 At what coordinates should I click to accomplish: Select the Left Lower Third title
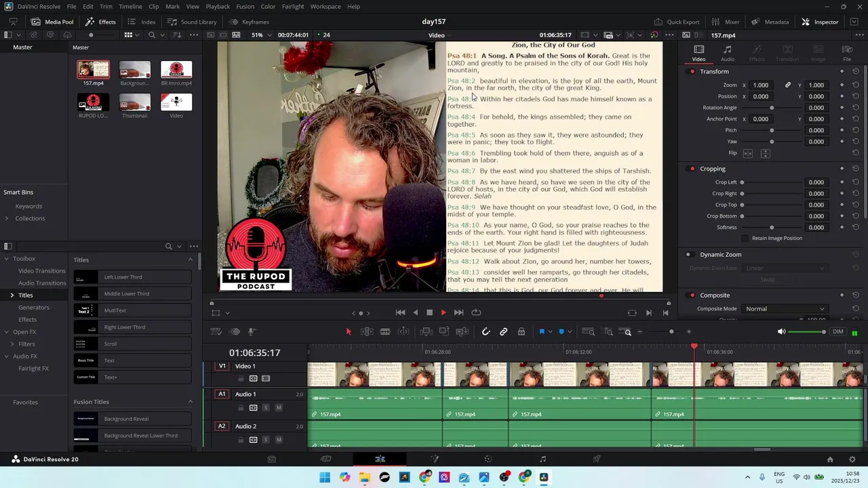133,277
